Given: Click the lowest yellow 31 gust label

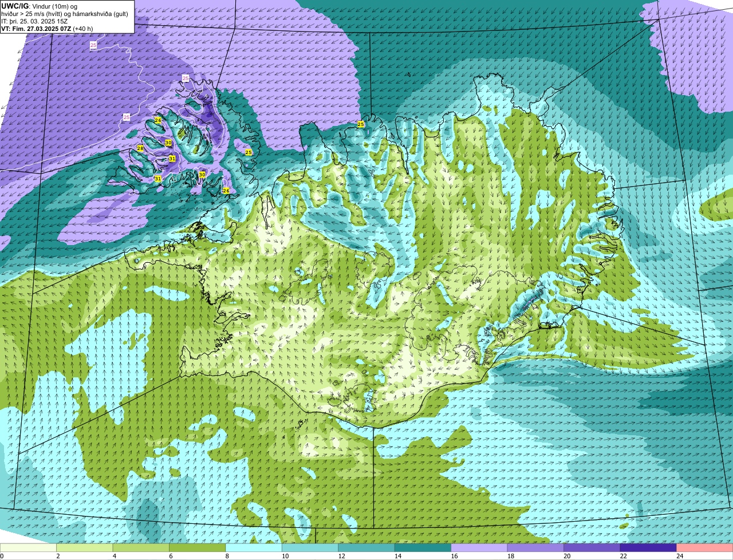Looking at the screenshot, I should coord(157,179).
